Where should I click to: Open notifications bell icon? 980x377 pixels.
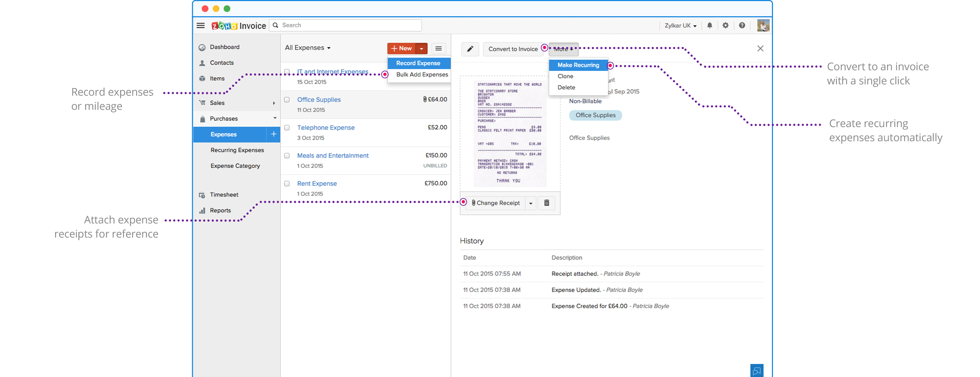[x=709, y=25]
